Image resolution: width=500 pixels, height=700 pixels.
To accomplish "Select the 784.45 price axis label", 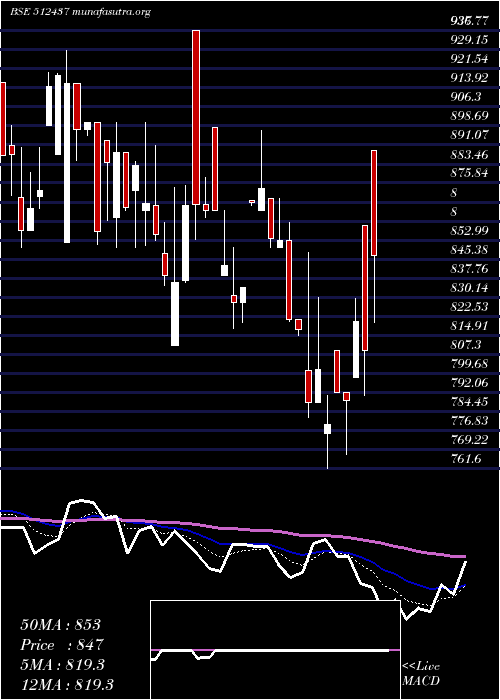I will coord(470,402).
